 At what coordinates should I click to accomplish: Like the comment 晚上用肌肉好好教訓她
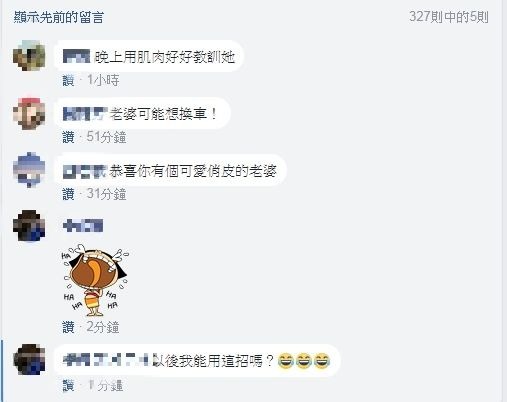pyautogui.click(x=68, y=80)
